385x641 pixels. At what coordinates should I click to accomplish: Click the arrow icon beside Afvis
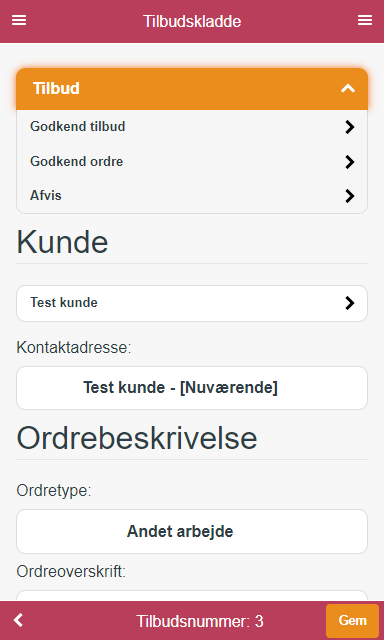(349, 196)
